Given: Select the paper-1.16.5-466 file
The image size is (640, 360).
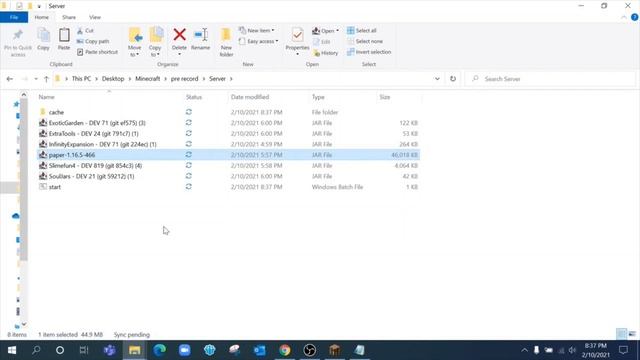Looking at the screenshot, I should (x=228, y=155).
